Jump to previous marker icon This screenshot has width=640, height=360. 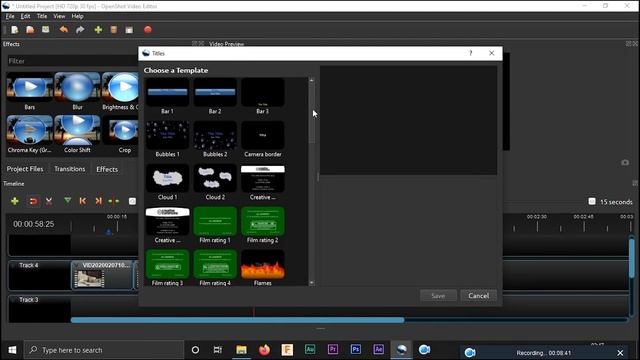(83, 201)
